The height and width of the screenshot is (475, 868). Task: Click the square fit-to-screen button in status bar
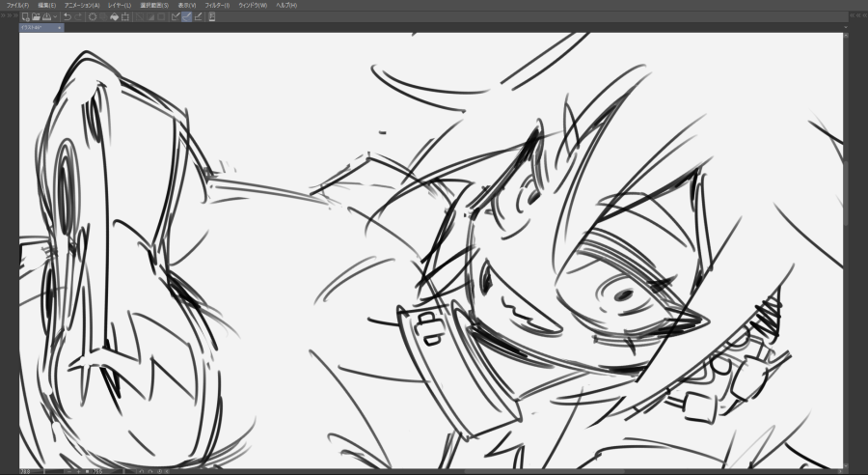pos(88,471)
